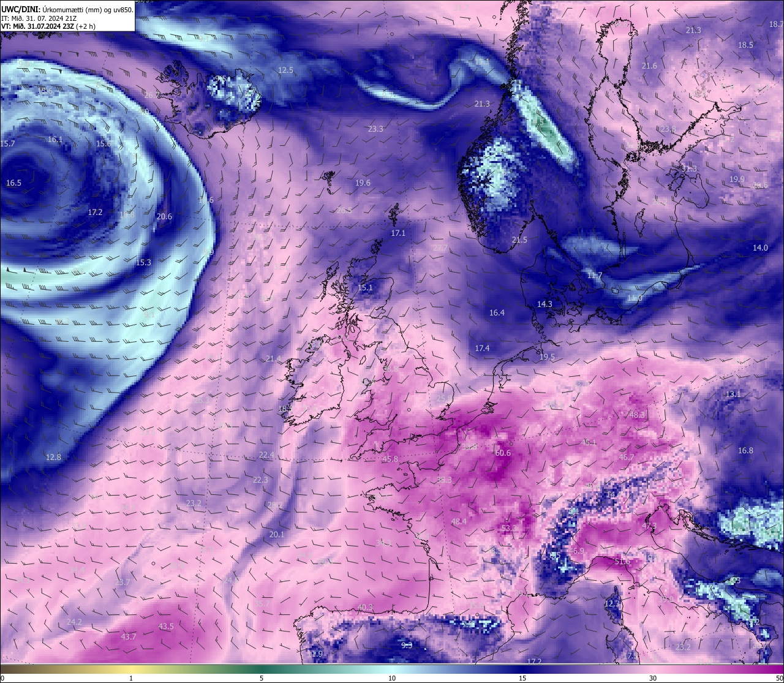Click the 43.7 value in the lower-left
Viewport: 784px width, 683px height.
point(128,636)
